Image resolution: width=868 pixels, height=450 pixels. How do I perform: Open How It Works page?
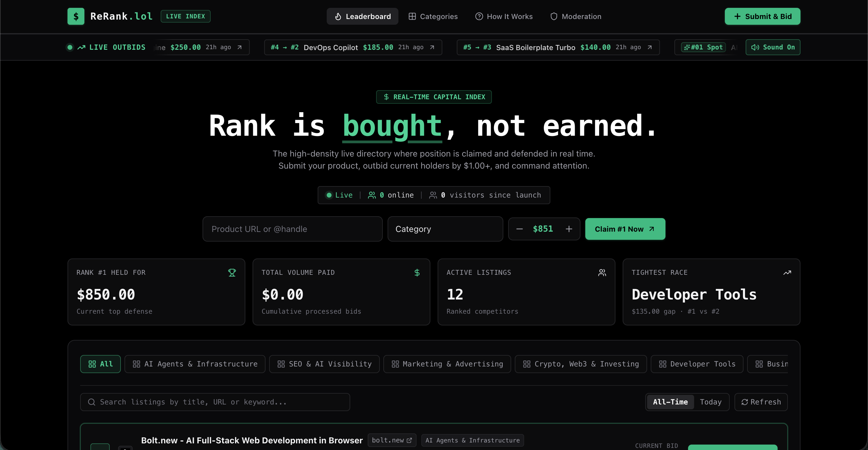tap(504, 16)
